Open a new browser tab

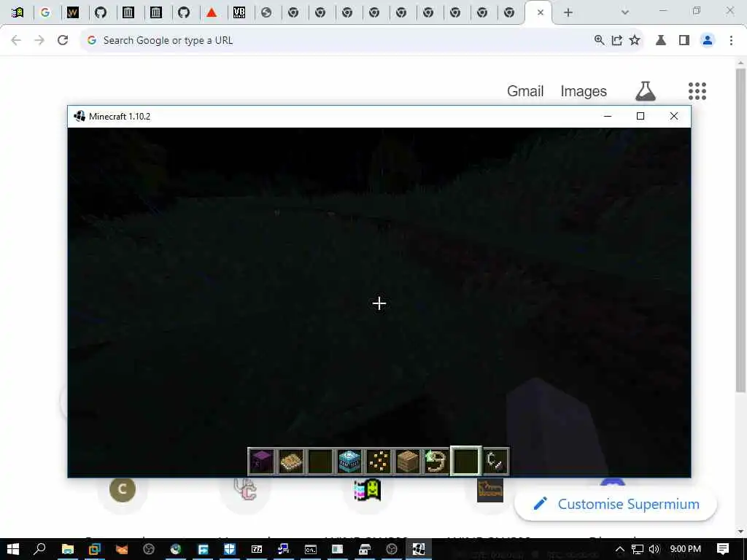[x=568, y=12]
